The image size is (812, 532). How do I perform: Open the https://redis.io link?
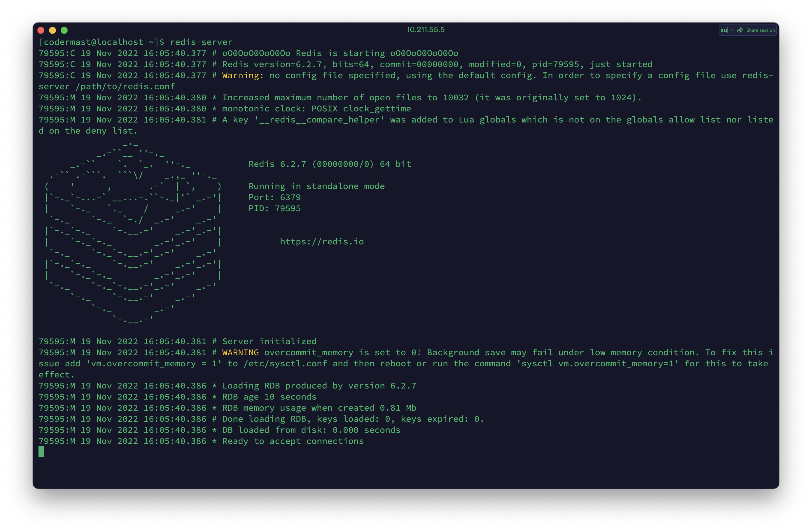click(x=322, y=242)
